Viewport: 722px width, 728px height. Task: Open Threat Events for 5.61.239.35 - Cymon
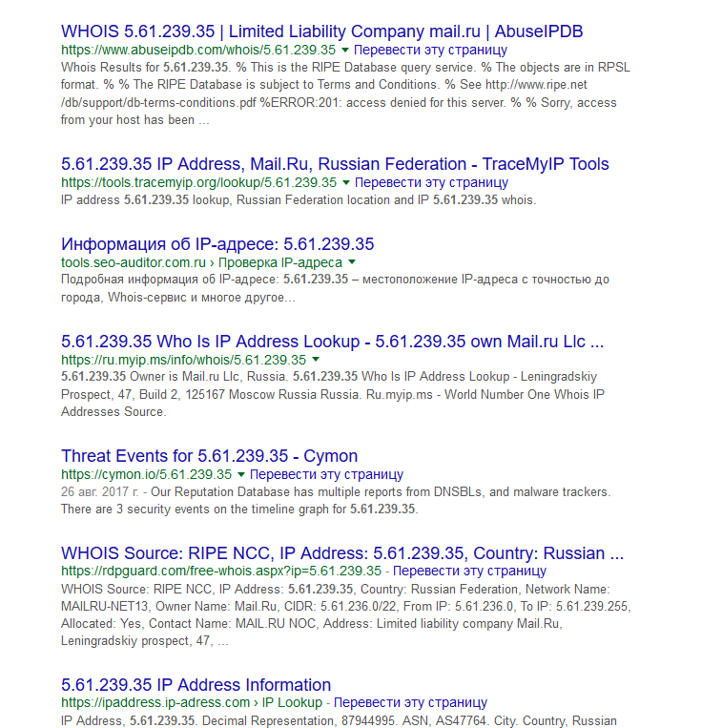click(x=209, y=456)
